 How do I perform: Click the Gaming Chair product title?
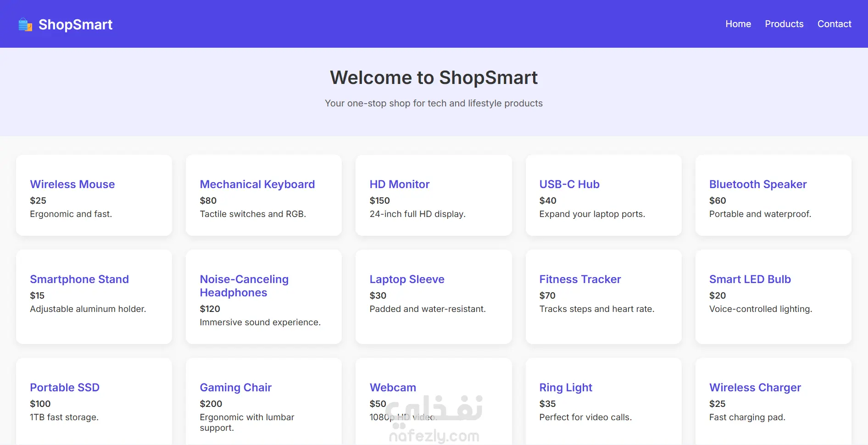(x=235, y=388)
